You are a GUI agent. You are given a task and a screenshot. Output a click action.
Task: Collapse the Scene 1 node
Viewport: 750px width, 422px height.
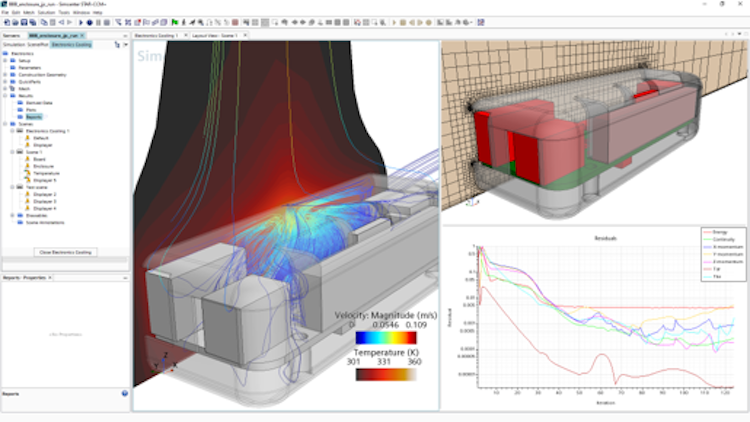coord(12,152)
